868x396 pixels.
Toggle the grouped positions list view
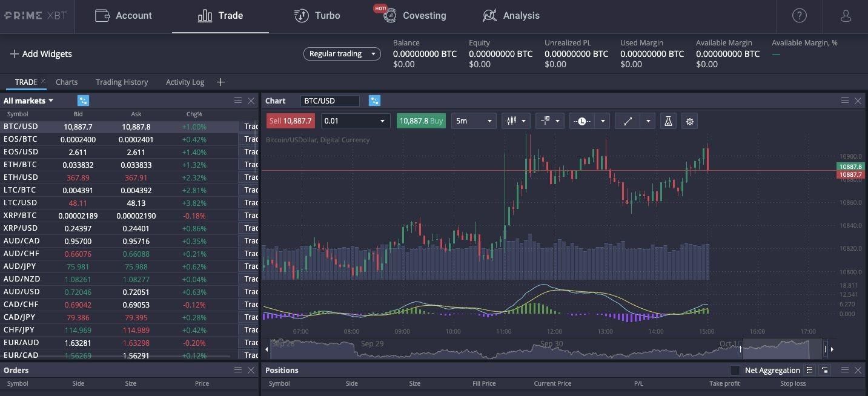point(824,370)
